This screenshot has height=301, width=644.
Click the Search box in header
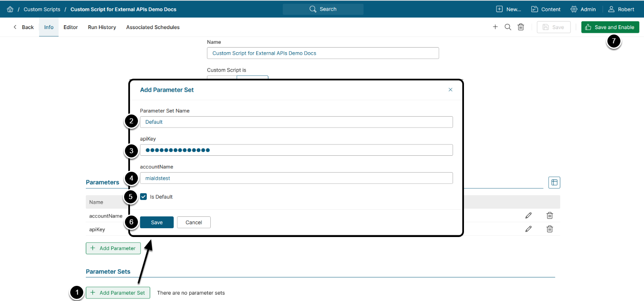pos(323,9)
